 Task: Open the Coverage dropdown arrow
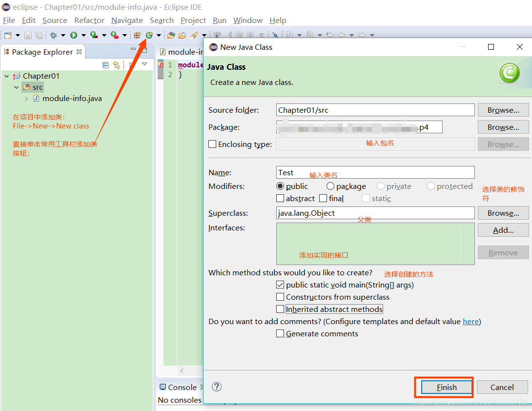pos(104,35)
